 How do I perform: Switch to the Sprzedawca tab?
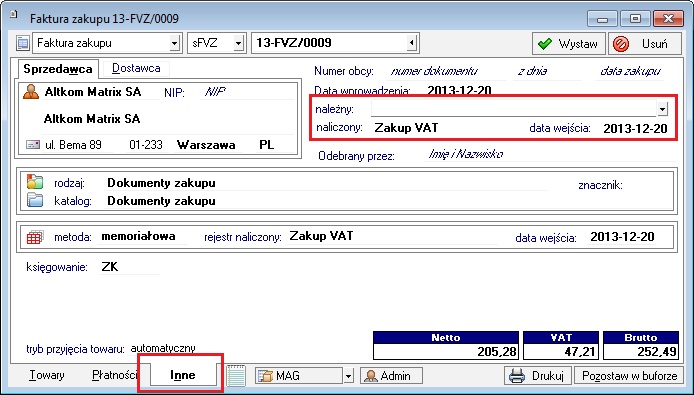click(58, 69)
